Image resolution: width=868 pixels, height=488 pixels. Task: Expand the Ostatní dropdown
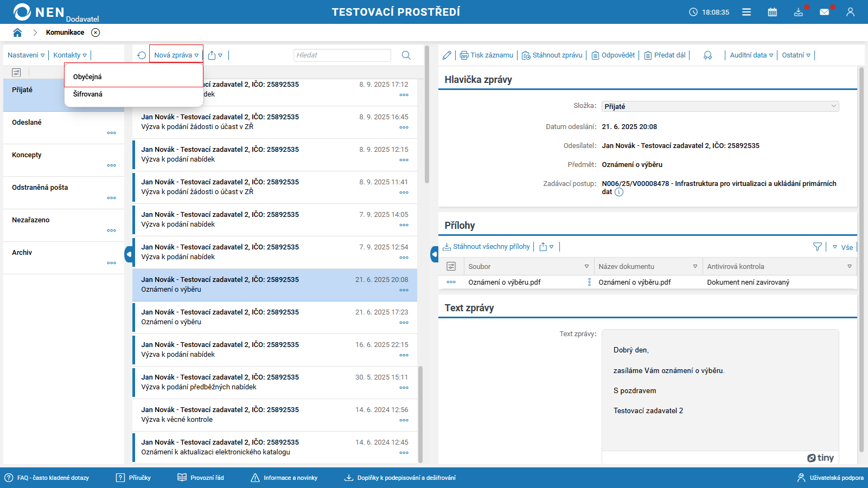tap(796, 55)
